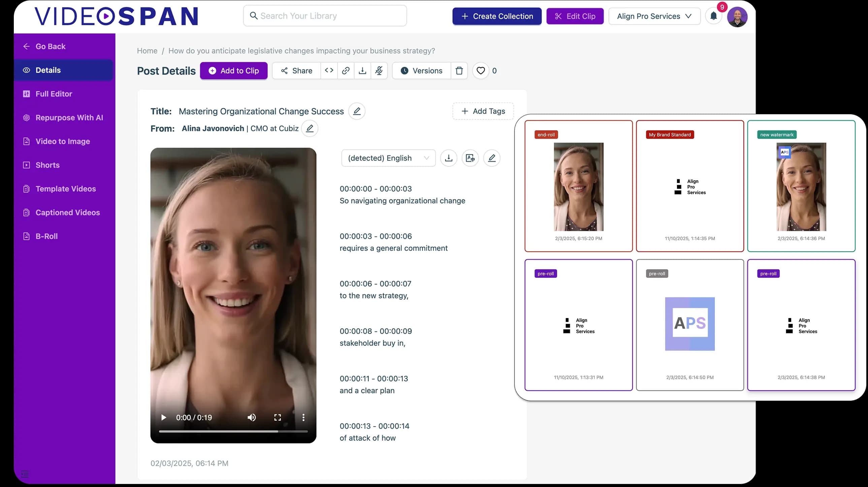Viewport: 868px width, 487px height.
Task: Open Repurpose With AI in sidebar
Action: pyautogui.click(x=69, y=118)
